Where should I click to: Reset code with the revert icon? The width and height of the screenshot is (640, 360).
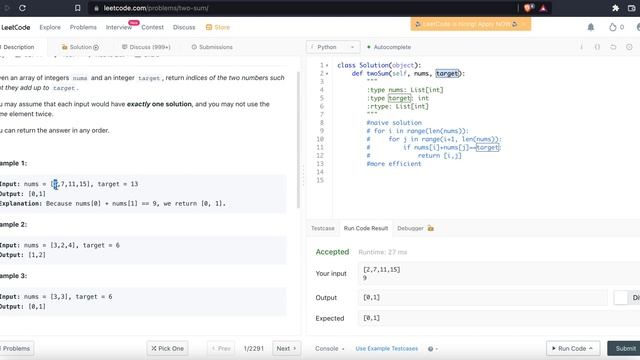(613, 47)
